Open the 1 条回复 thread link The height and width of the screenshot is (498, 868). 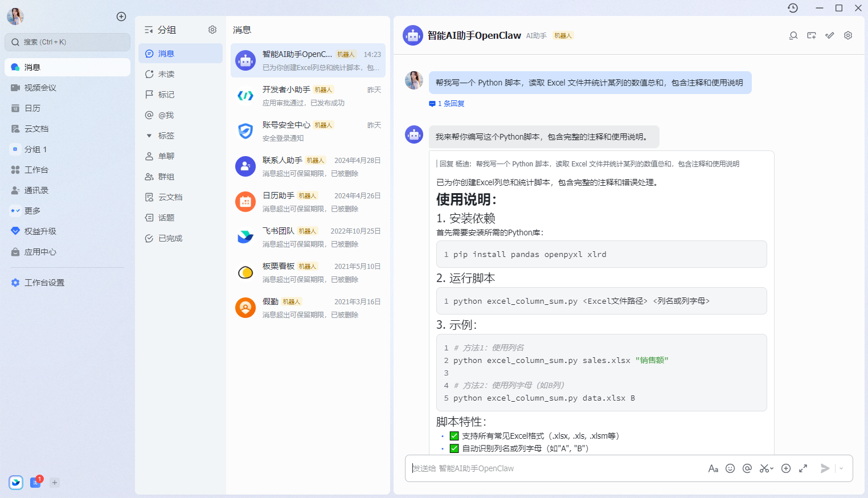tap(446, 103)
